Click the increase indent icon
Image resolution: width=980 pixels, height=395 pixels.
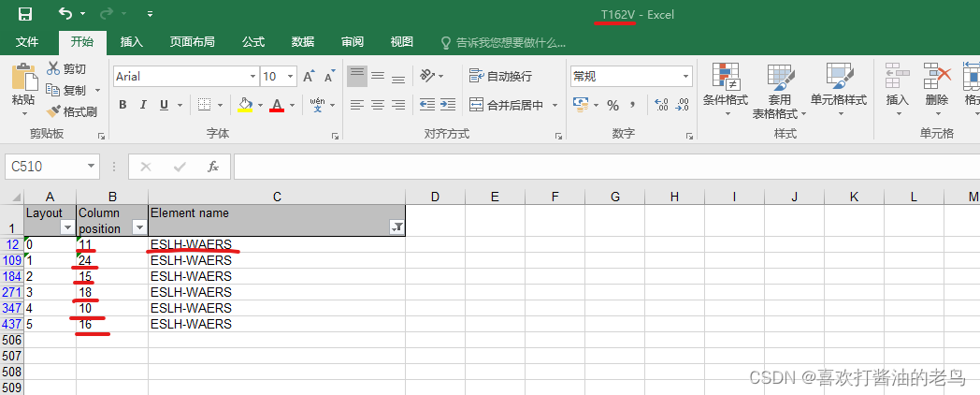(x=448, y=105)
